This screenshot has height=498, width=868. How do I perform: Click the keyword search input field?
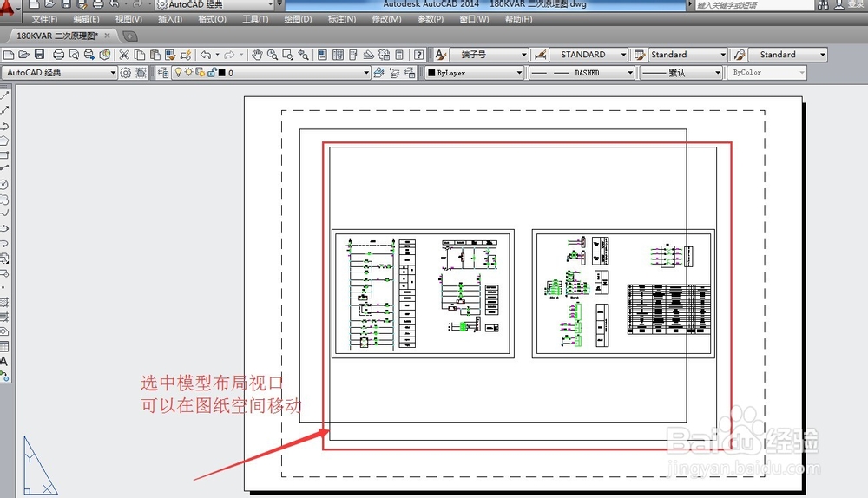point(754,5)
